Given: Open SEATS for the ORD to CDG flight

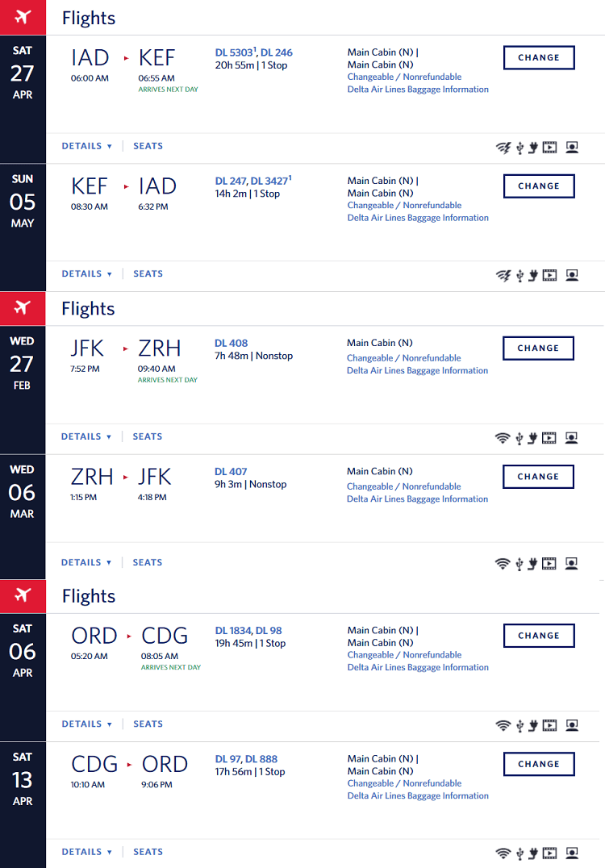Looking at the screenshot, I should point(148,724).
